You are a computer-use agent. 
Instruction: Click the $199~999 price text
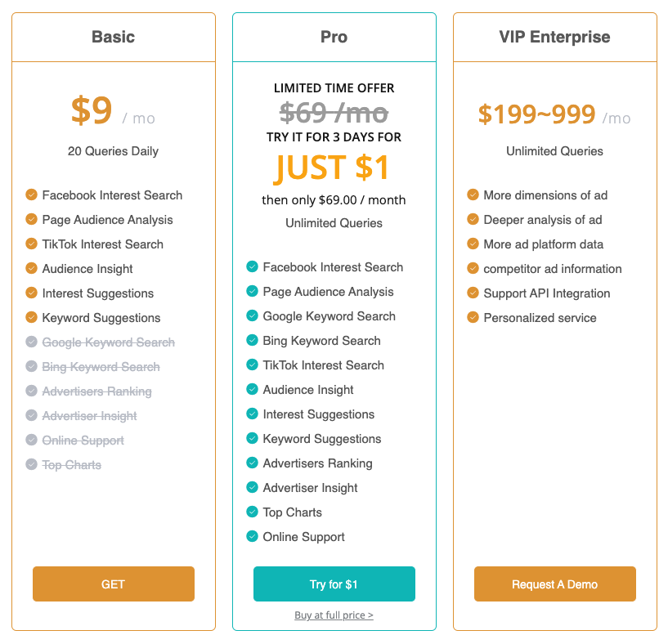pyautogui.click(x=536, y=114)
